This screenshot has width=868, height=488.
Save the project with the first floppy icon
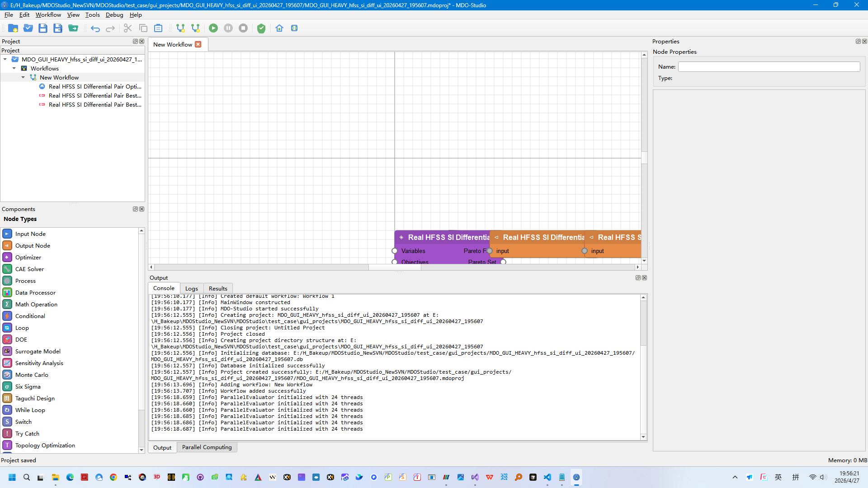click(43, 28)
